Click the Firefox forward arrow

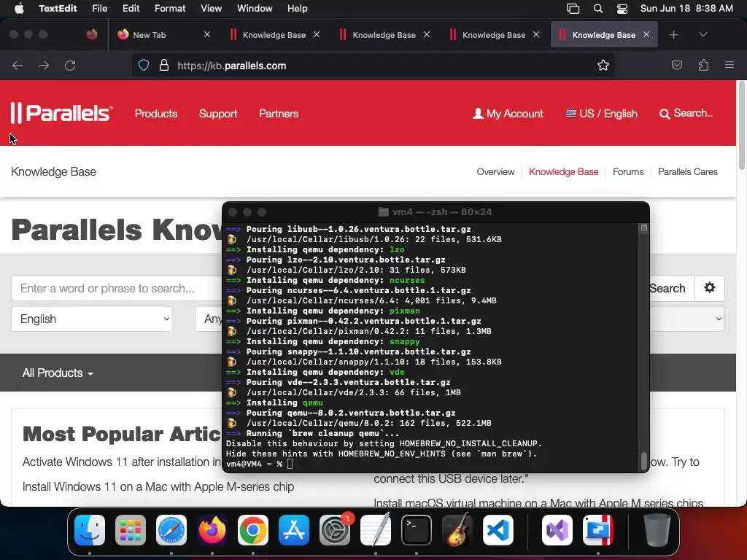(43, 65)
